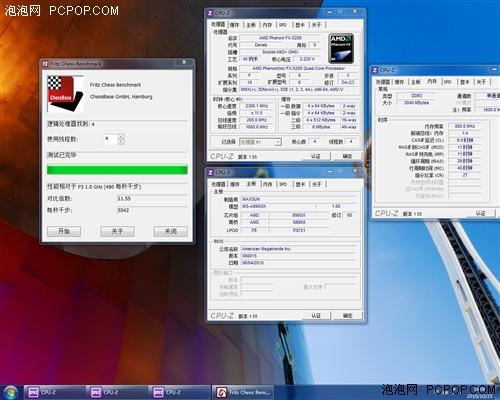Click the CPU-Z icon in the mainboard window title bar
This screenshot has width=500, height=400.
(210, 172)
